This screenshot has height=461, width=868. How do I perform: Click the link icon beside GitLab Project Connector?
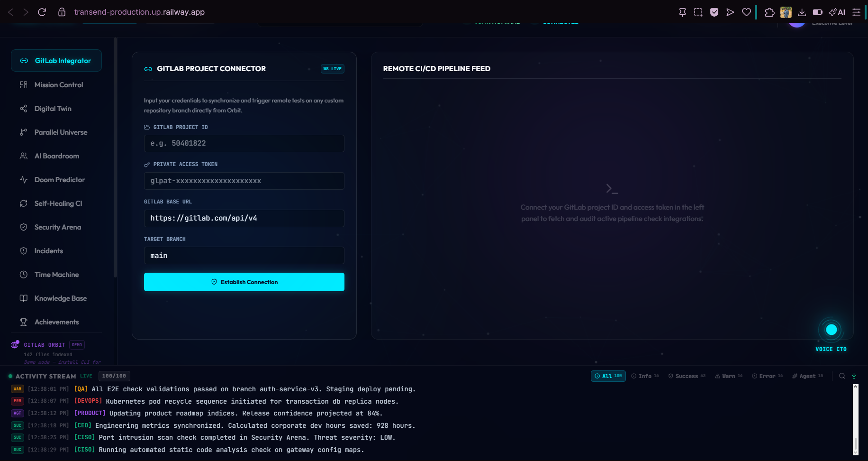click(148, 69)
